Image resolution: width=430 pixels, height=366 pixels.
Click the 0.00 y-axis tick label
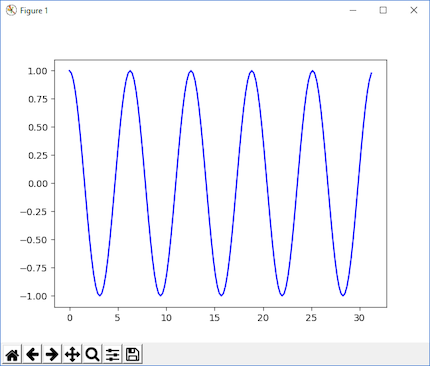point(38,184)
